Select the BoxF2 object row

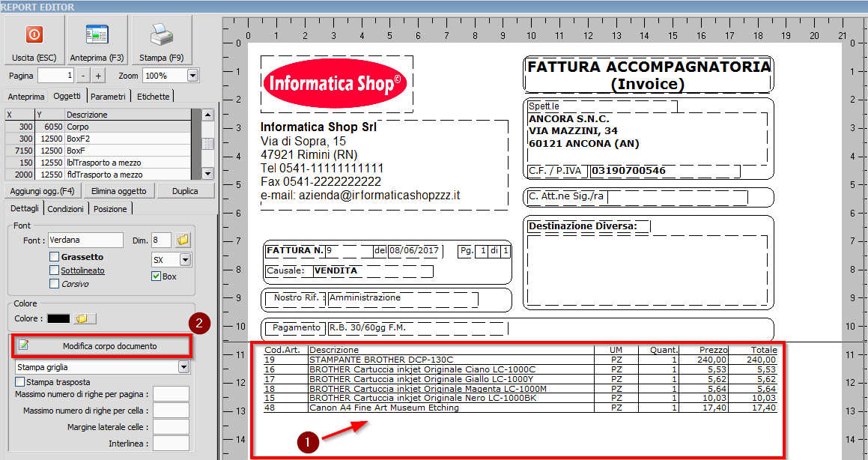(99, 139)
